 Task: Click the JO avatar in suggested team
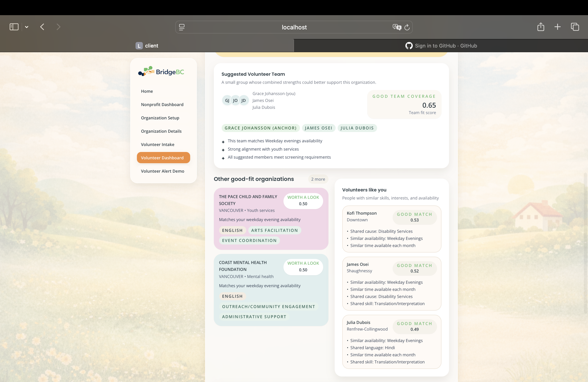(235, 101)
